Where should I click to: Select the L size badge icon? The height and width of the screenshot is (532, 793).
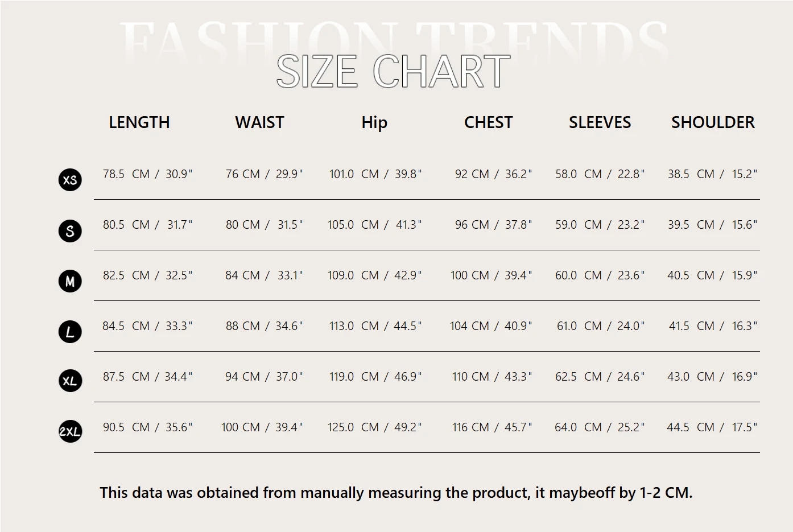70,332
